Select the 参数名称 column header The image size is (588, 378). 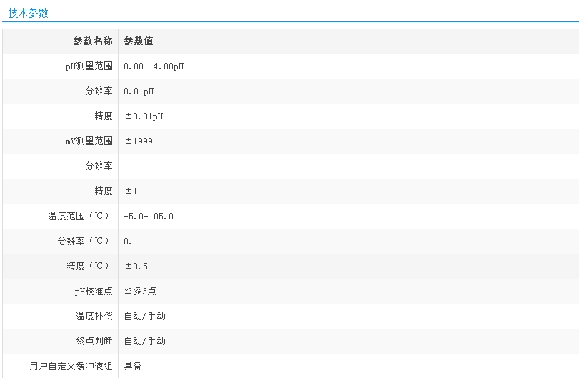click(93, 41)
